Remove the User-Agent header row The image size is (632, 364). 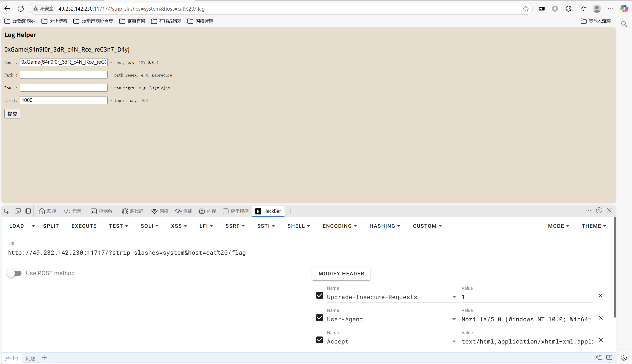click(x=601, y=318)
